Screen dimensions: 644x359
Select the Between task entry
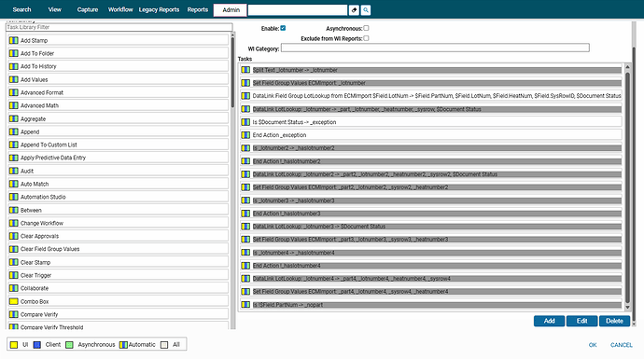click(x=119, y=210)
